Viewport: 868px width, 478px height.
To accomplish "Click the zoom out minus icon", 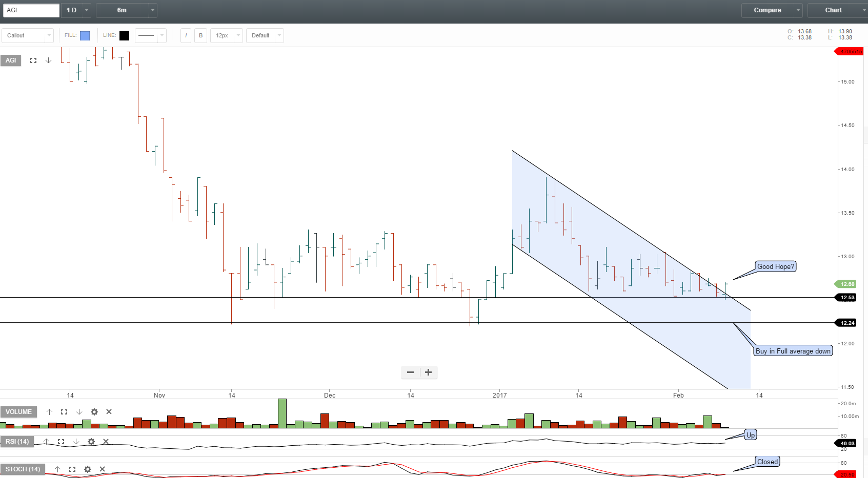I will [x=410, y=372].
